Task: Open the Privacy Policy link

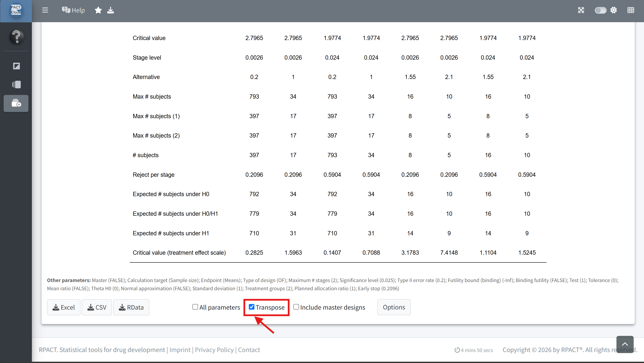Action: (x=214, y=350)
